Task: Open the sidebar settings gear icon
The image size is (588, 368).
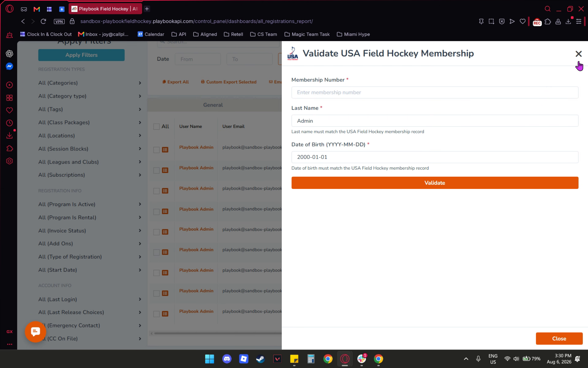Action: pos(10,161)
